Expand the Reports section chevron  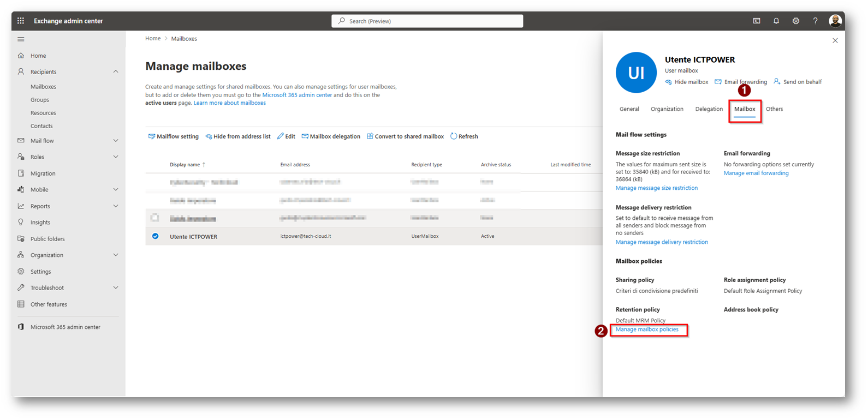point(116,206)
